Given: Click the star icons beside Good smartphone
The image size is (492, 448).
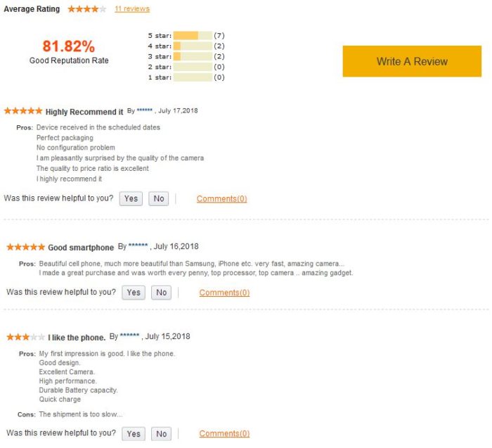Looking at the screenshot, I should (26, 247).
